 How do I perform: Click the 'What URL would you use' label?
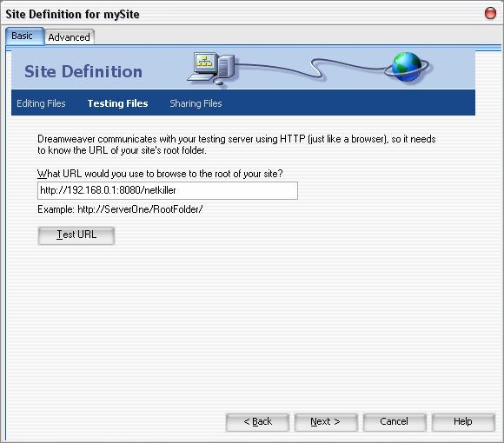(160, 174)
